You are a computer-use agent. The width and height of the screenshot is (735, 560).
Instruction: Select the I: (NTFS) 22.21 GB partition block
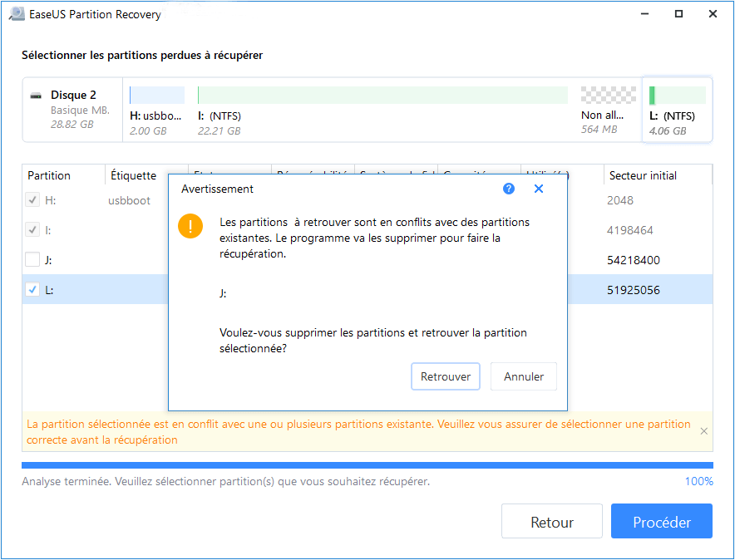(x=382, y=111)
